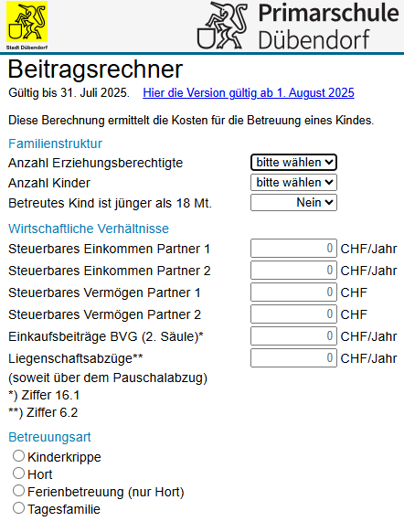The width and height of the screenshot is (404, 532).
Task: Click the Einkaufsbeiträge BVG input field
Action: [x=293, y=336]
